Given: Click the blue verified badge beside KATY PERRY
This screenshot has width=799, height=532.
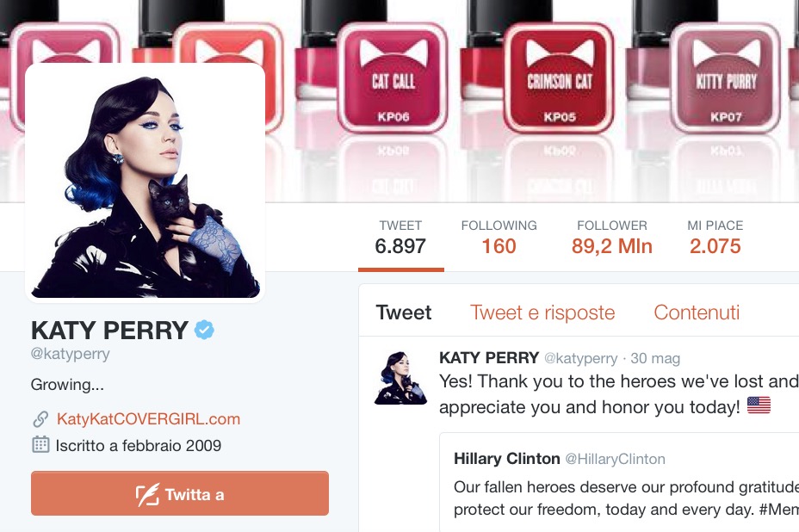Looking at the screenshot, I should tap(204, 330).
